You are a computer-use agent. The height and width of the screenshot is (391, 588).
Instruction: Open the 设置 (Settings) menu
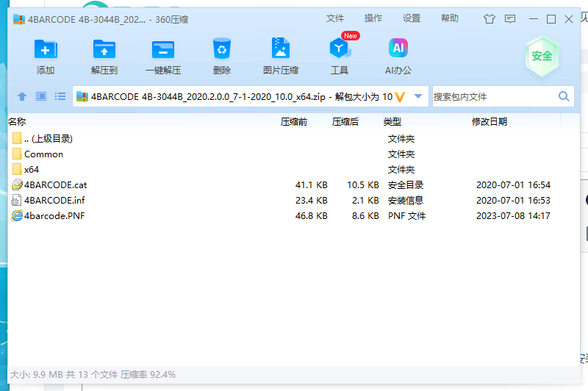click(x=412, y=18)
